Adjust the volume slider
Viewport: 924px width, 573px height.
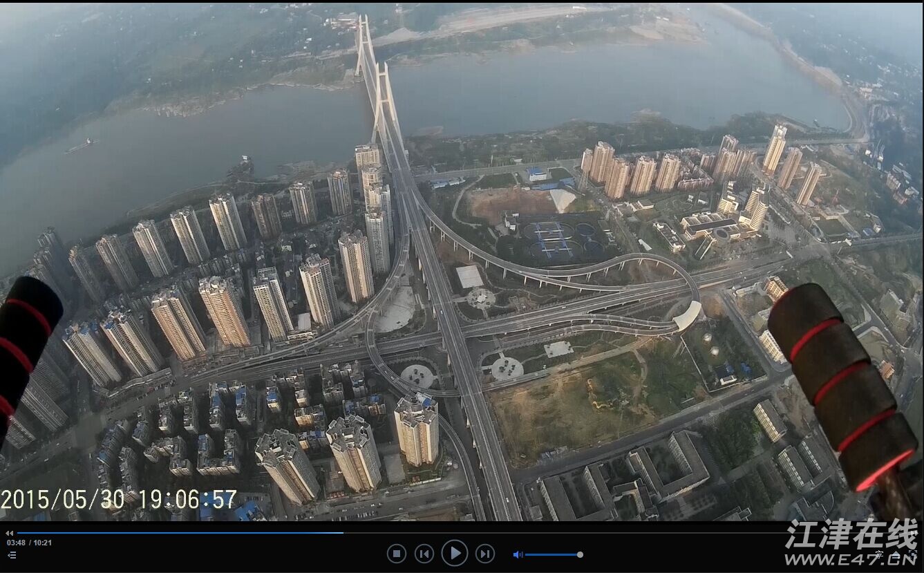click(553, 554)
